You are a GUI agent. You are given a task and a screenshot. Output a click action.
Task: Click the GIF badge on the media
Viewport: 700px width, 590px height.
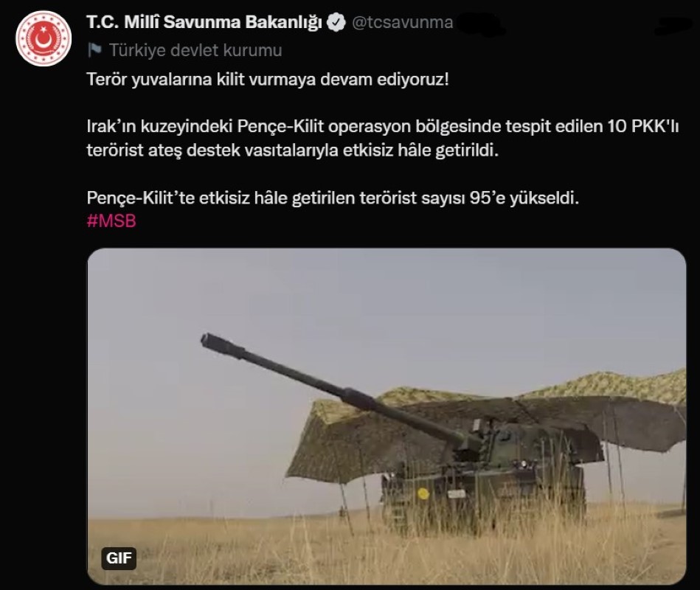tap(119, 558)
